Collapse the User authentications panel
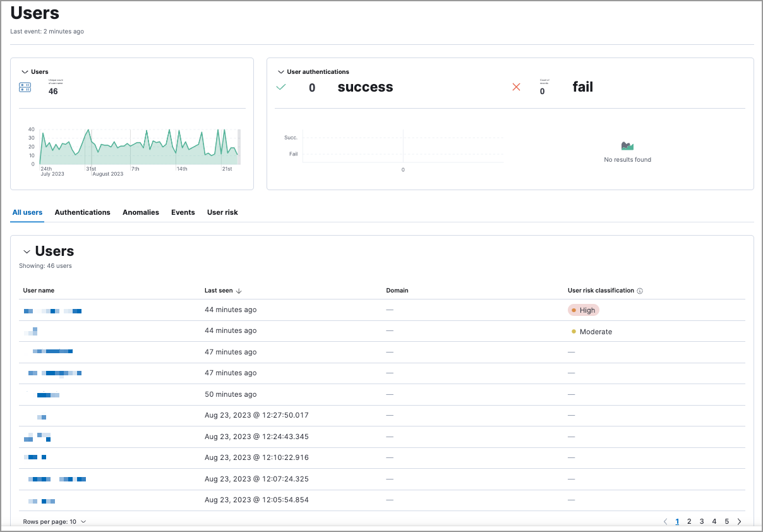763x532 pixels. pyautogui.click(x=280, y=71)
